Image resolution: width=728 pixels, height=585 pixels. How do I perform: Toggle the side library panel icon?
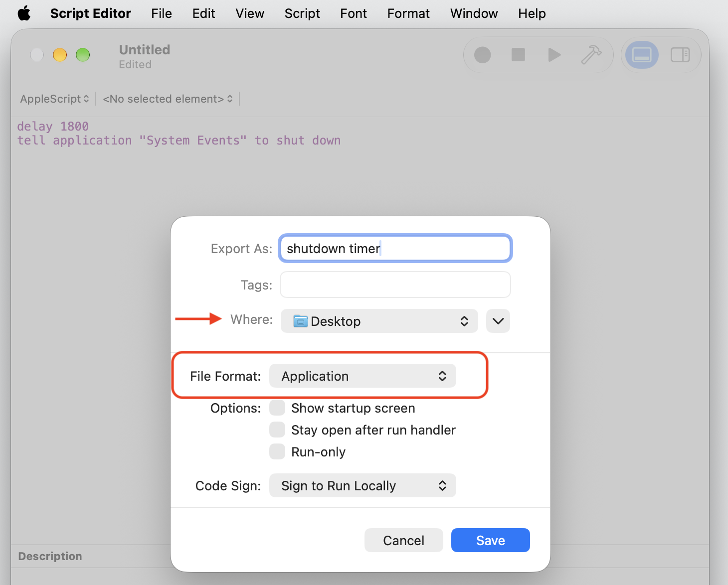coord(680,55)
